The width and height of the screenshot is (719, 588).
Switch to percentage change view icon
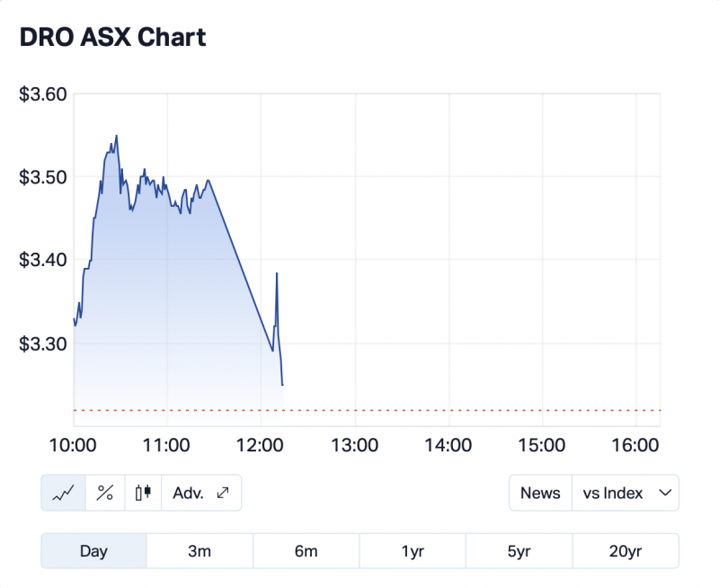pos(105,493)
